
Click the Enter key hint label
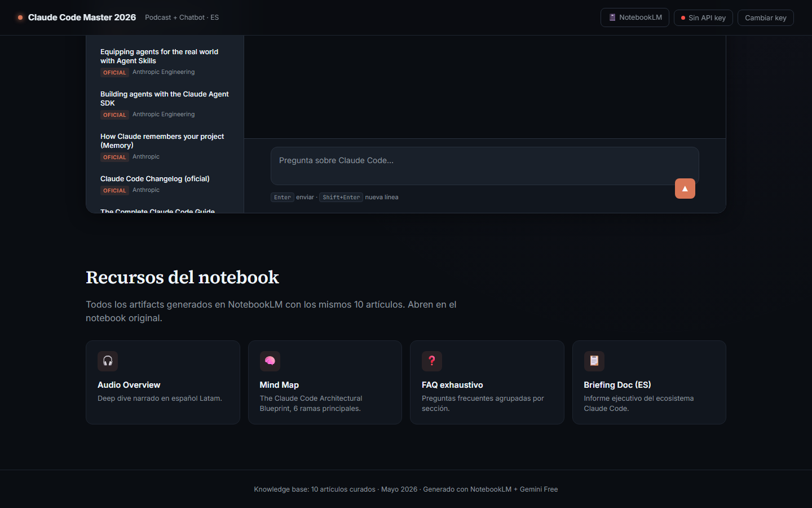(x=283, y=197)
